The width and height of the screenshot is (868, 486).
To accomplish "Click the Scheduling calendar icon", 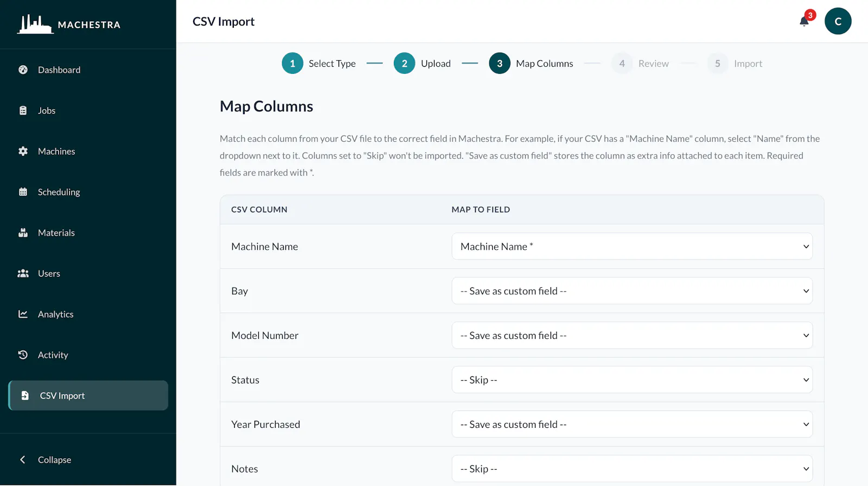I will pos(23,192).
